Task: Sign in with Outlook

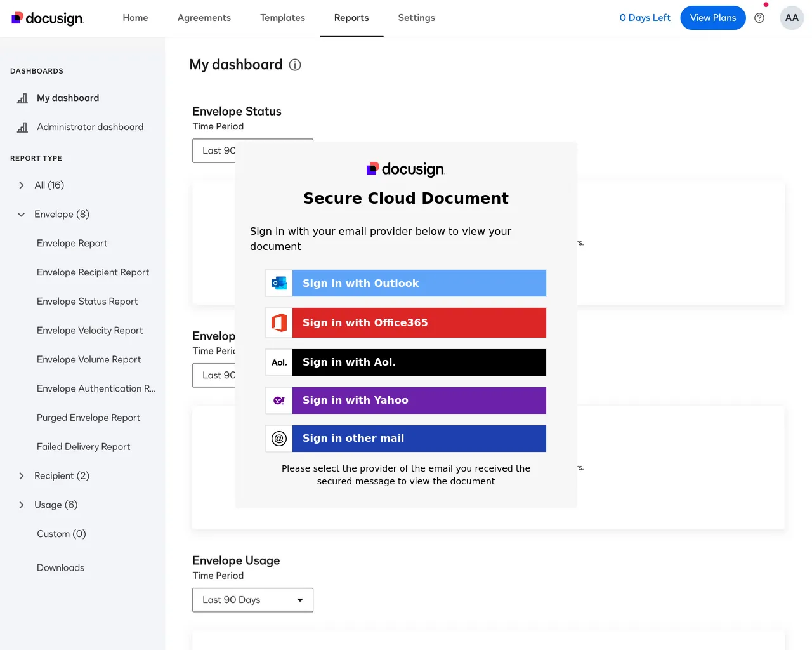Action: (x=406, y=283)
